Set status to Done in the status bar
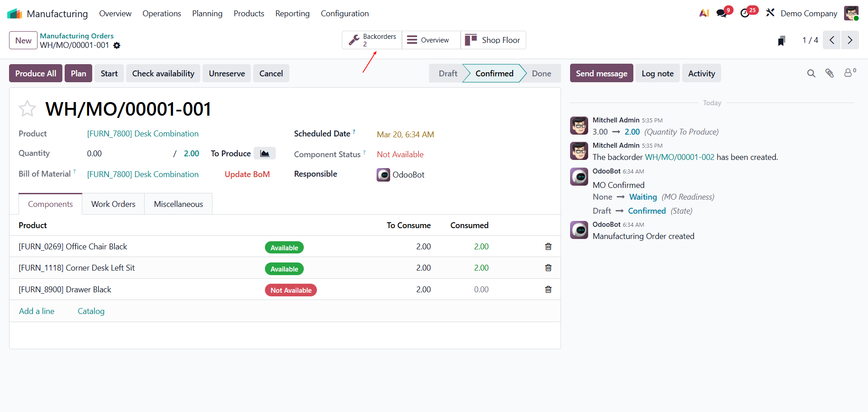Screen dimensions: 868x412 (541, 74)
